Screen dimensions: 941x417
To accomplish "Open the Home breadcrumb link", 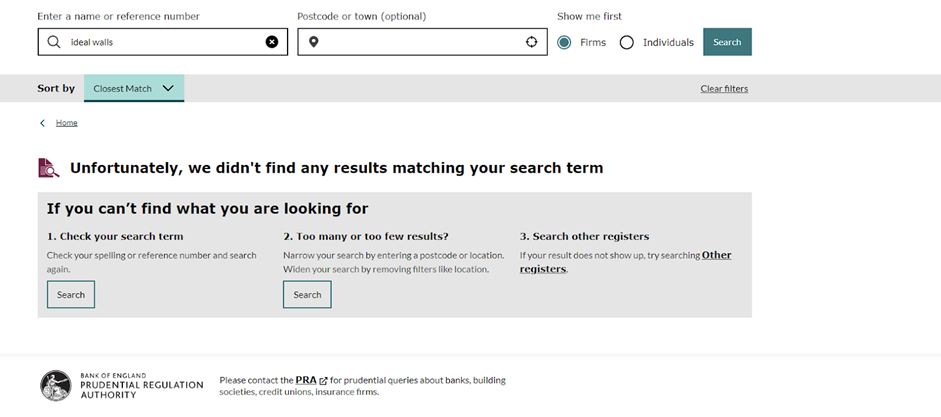I will 67,123.
